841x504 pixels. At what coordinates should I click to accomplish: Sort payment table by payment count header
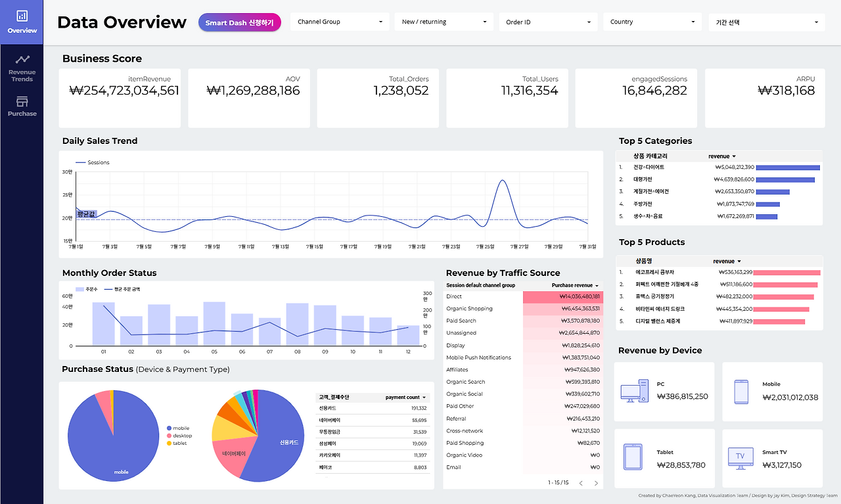click(x=406, y=397)
